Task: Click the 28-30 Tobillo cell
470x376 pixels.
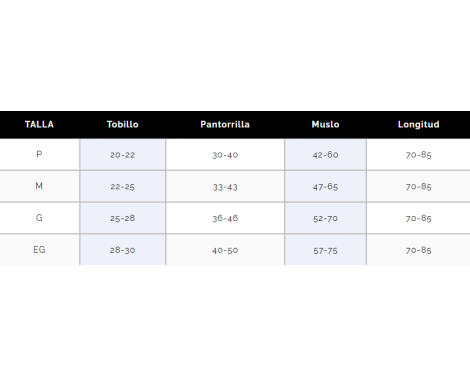Action: point(123,250)
